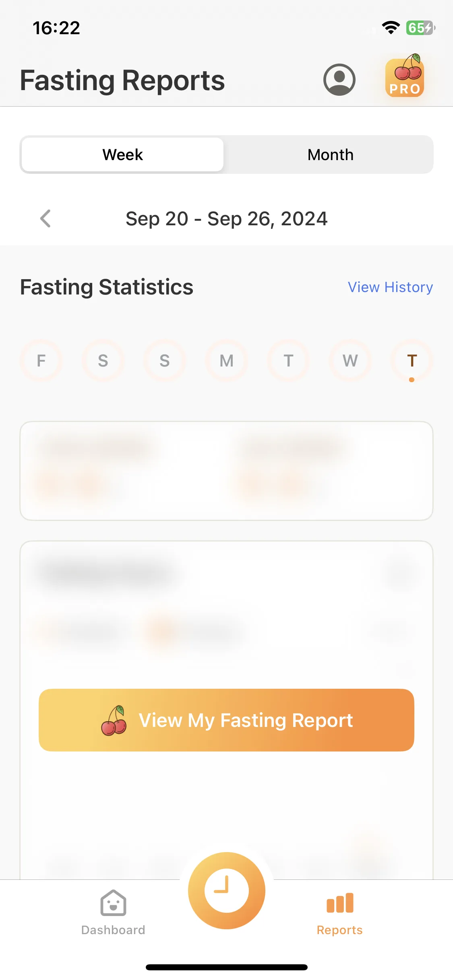Select the Friday day circle
Viewport: 453px width, 980px height.
click(x=41, y=360)
